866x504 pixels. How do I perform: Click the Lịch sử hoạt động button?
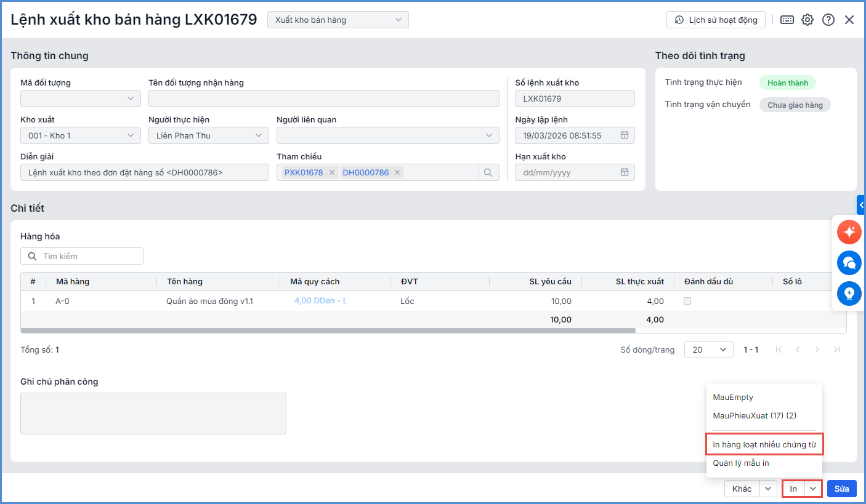point(716,20)
